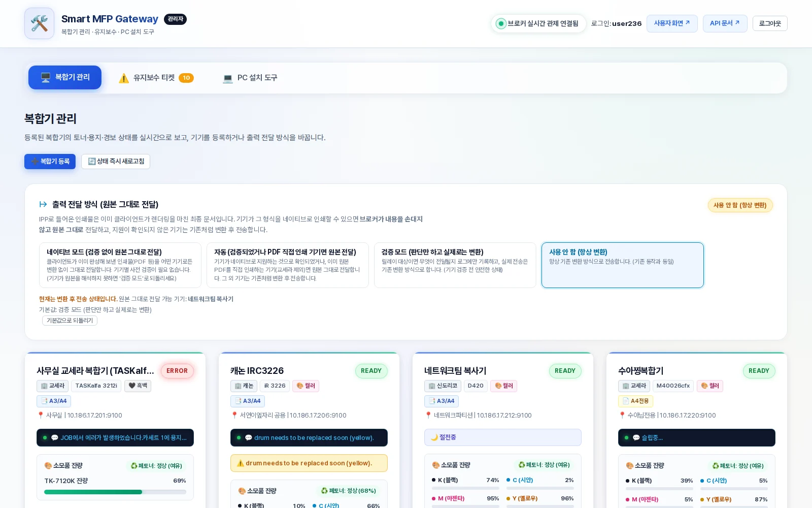Click the recycle icon by 폐토너: 정상(68%)
Image resolution: width=812 pixels, height=508 pixels.
pos(324,491)
